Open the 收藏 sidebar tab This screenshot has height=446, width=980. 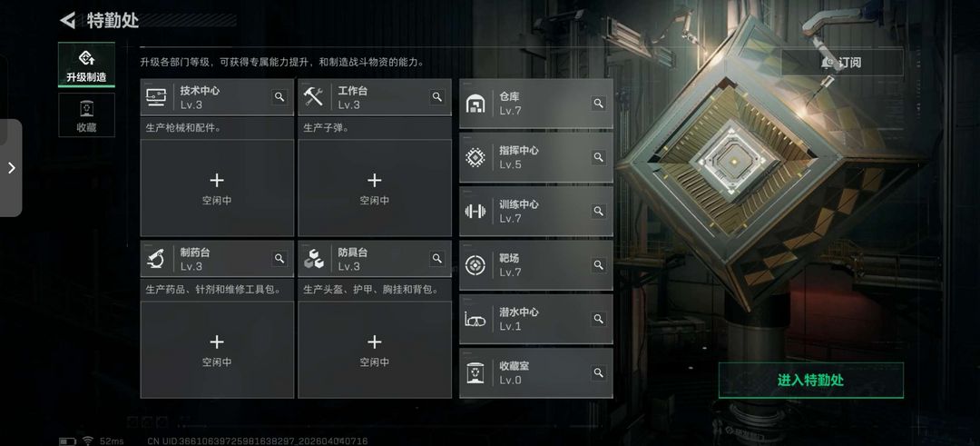(x=86, y=115)
